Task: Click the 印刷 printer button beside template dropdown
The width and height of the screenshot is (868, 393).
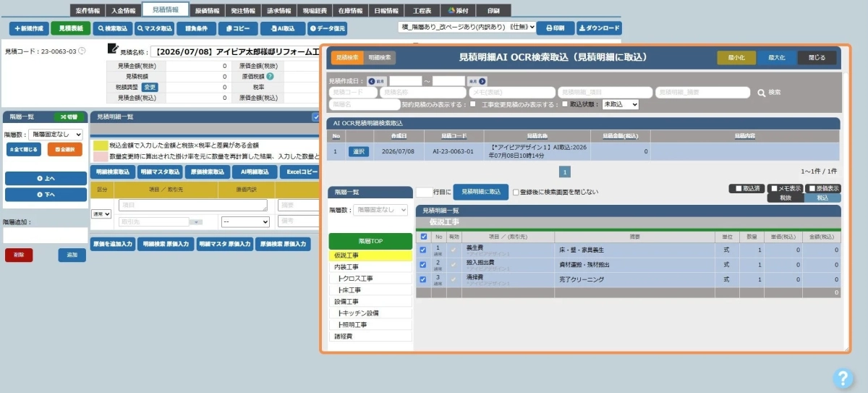Action: coord(556,28)
